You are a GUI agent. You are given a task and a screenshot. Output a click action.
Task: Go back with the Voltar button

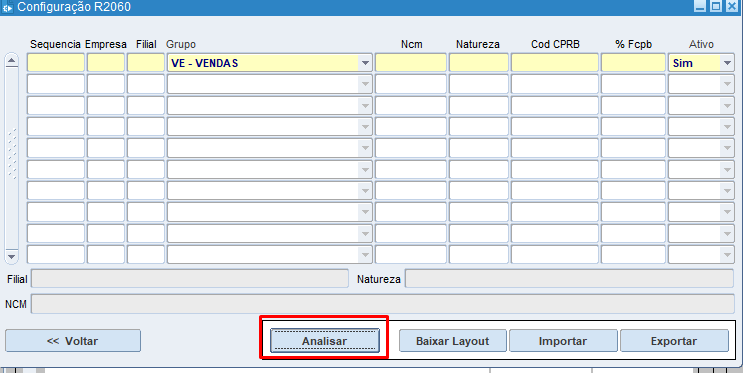tap(73, 341)
